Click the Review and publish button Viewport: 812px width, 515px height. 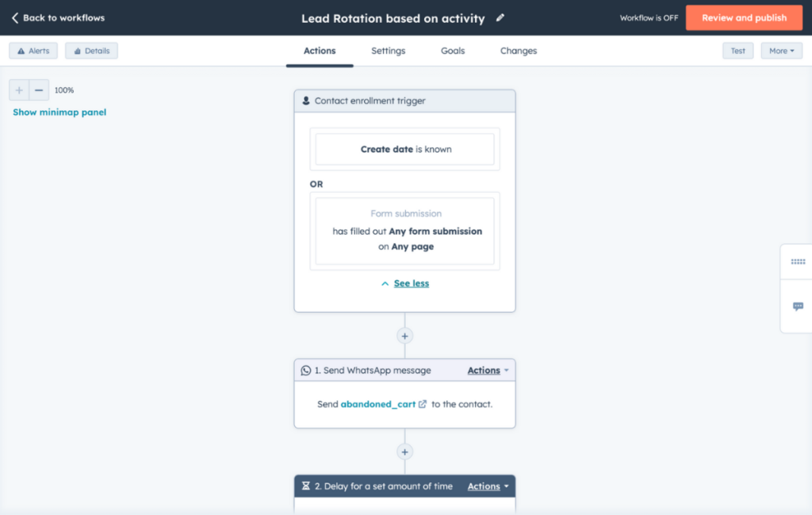point(744,17)
